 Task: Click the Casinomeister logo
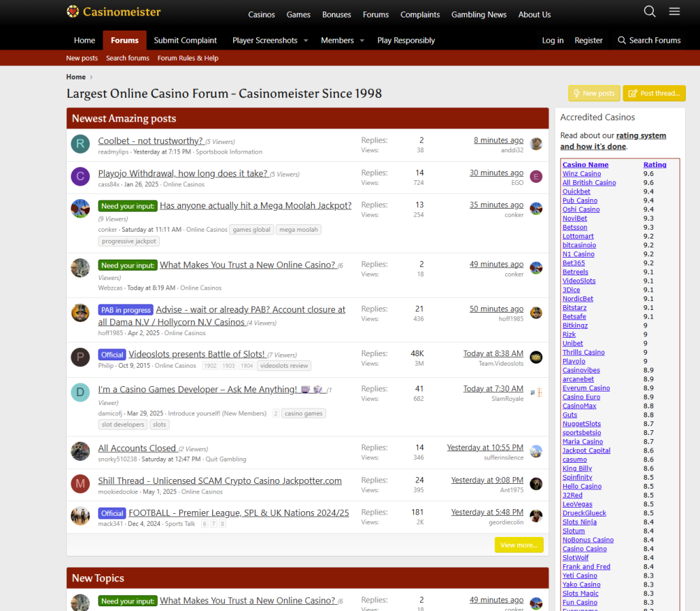coord(113,12)
